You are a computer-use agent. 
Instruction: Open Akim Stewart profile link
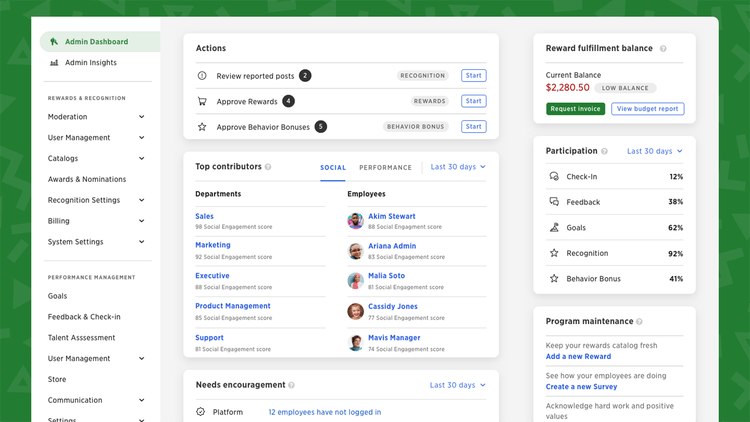click(392, 216)
